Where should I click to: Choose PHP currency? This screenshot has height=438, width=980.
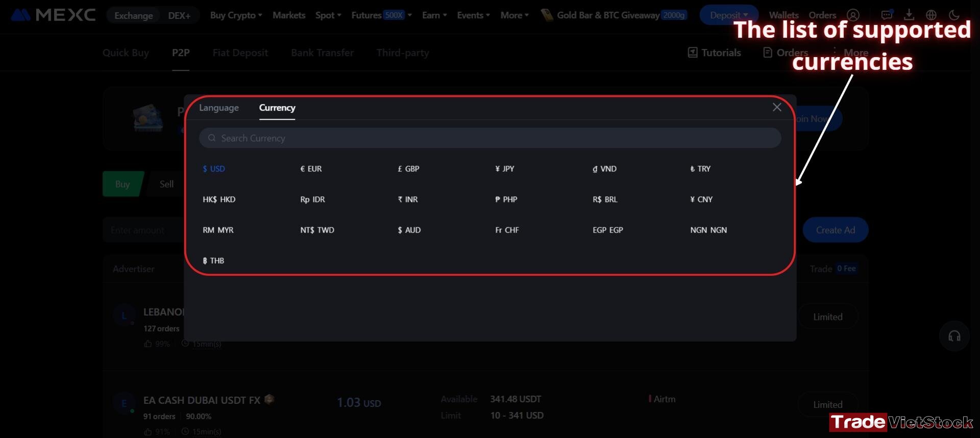[506, 199]
